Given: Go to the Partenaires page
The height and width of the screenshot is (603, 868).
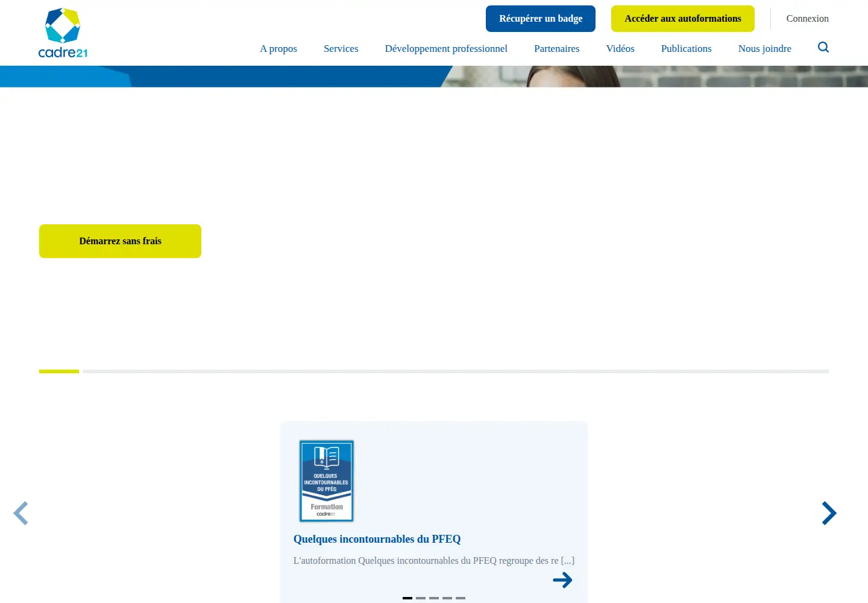Looking at the screenshot, I should [557, 49].
